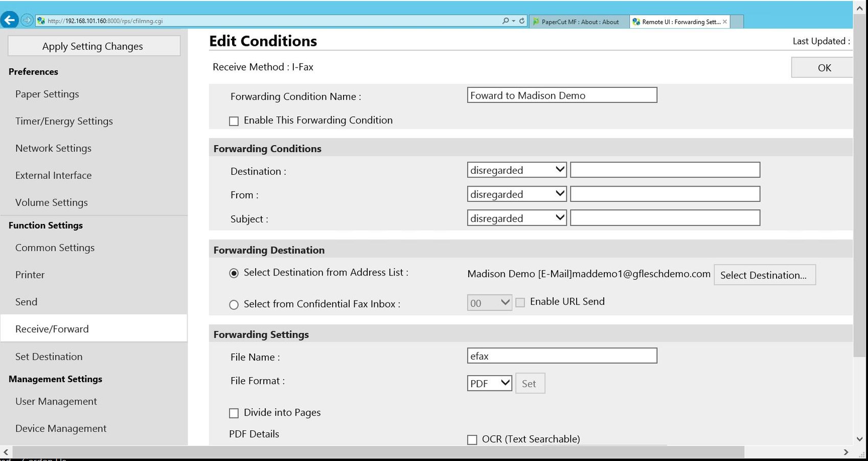
Task: Enable OCR (Text Searchable)
Action: [472, 439]
